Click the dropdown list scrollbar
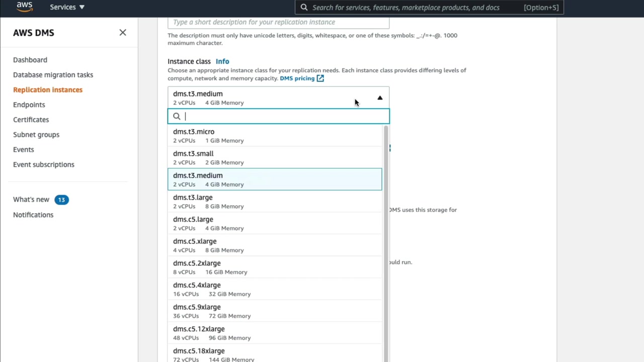This screenshot has width=644, height=362. [x=386, y=241]
